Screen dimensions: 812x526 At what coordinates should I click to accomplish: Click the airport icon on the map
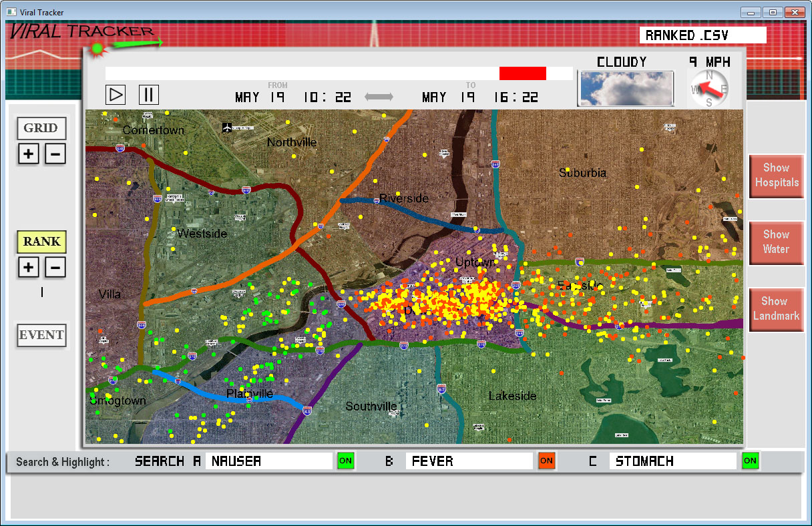[227, 127]
